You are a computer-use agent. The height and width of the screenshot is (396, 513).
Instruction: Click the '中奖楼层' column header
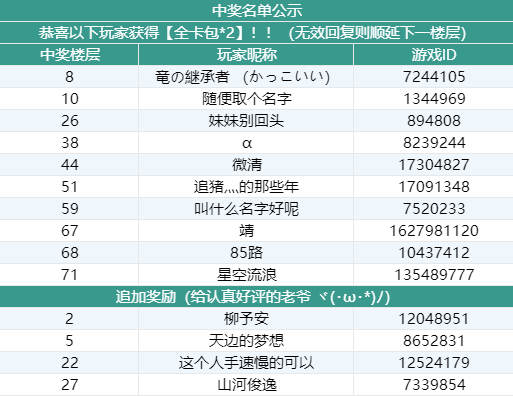(69, 55)
